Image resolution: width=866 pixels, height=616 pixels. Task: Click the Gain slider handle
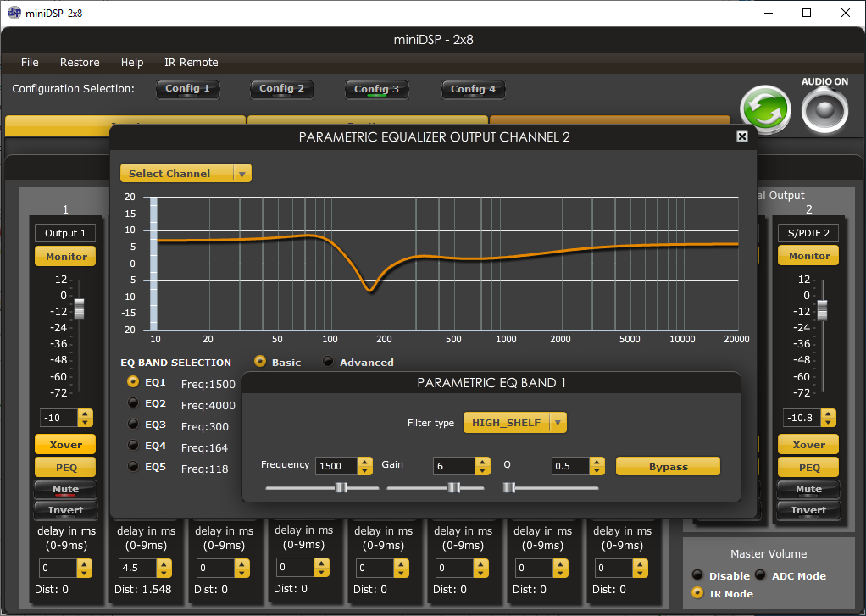pyautogui.click(x=453, y=487)
